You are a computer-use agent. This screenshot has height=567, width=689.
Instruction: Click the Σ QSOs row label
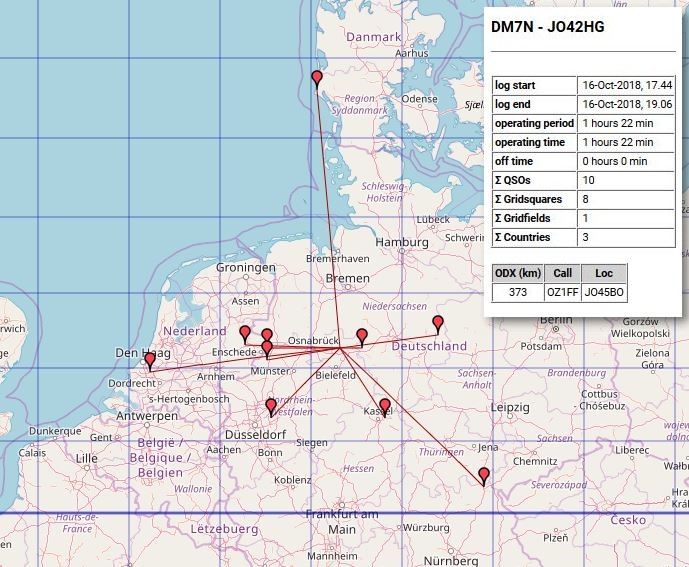coord(535,180)
